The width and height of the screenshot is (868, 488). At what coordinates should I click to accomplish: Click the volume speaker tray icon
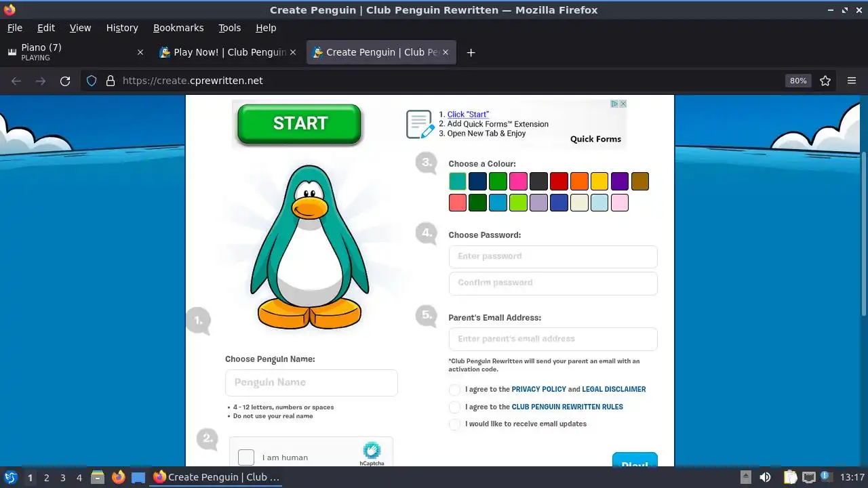tap(765, 477)
